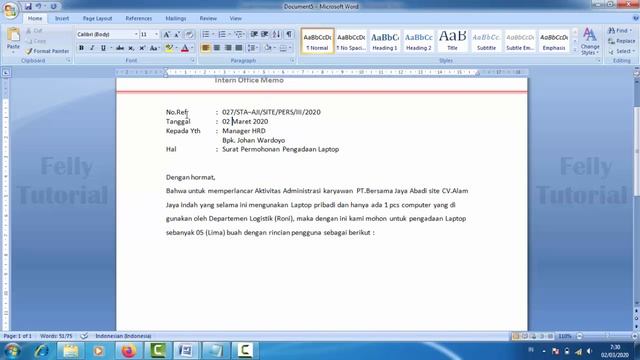Align text left
This screenshot has width=640, height=360.
click(206, 48)
